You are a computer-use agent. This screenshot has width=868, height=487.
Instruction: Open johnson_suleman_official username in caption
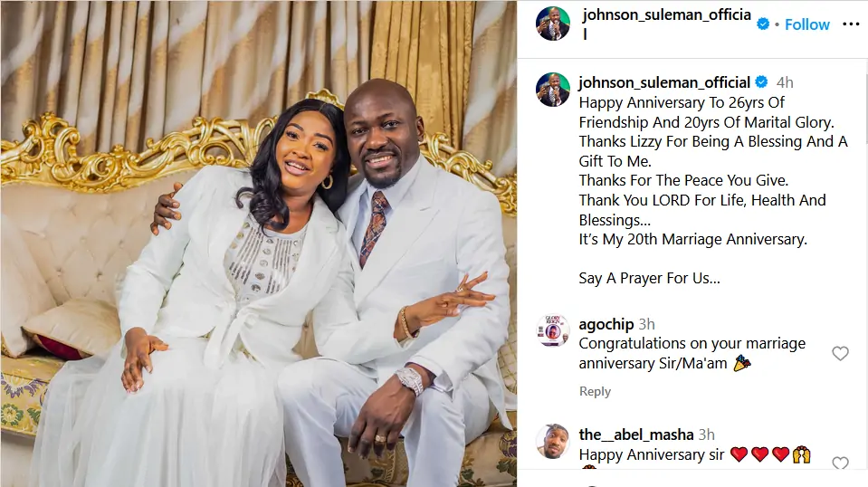point(664,82)
